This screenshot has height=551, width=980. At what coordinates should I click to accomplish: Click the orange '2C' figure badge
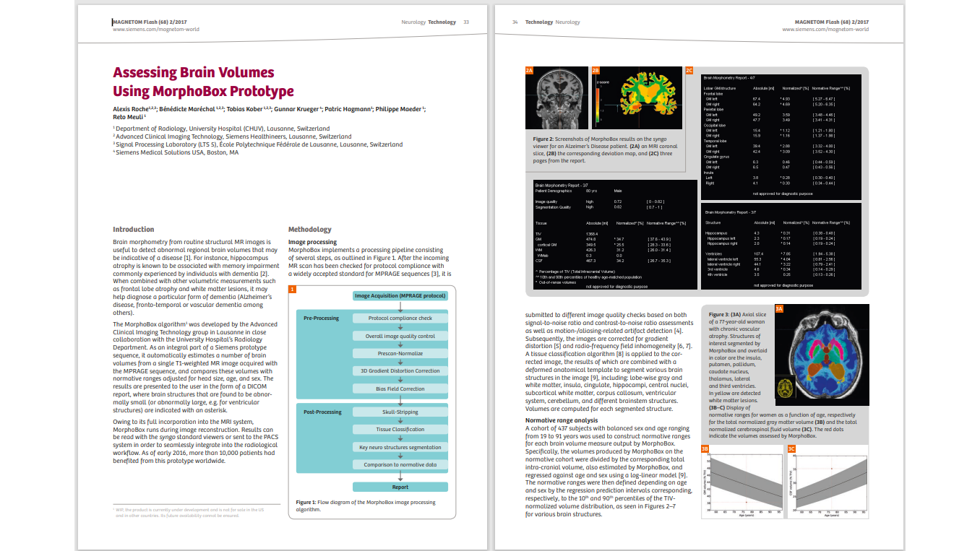[x=689, y=70]
